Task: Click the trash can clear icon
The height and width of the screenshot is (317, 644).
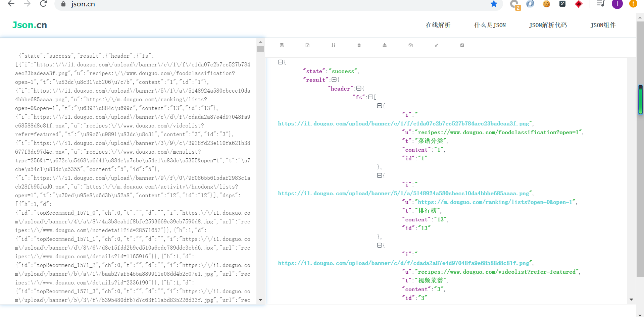Action: [x=359, y=45]
